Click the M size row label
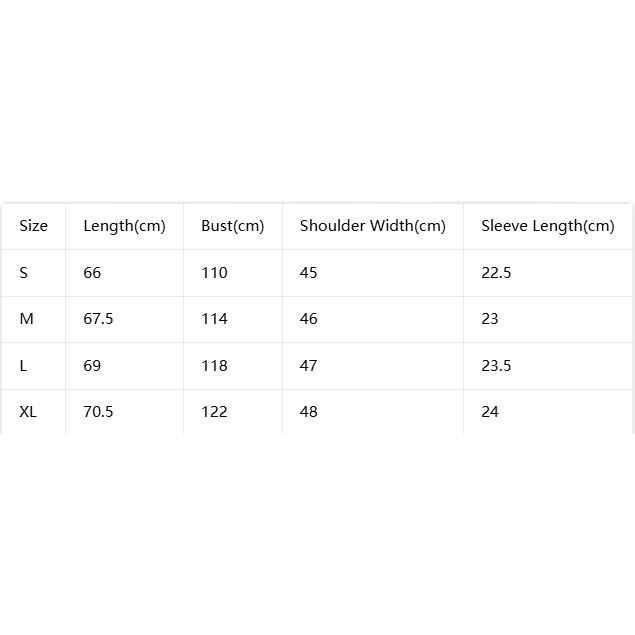 point(26,319)
